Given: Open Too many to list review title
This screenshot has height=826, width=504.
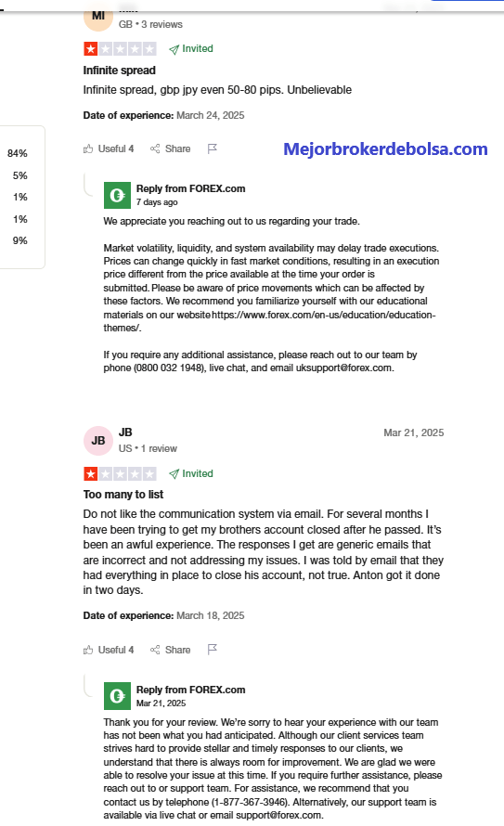Looking at the screenshot, I should pos(123,495).
